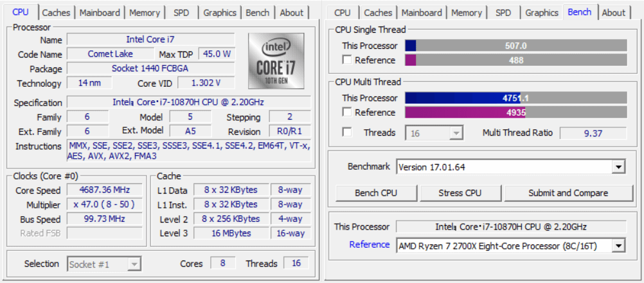Click the Bench CPU button
Viewport: 644px width, 283px height.
[x=376, y=193]
